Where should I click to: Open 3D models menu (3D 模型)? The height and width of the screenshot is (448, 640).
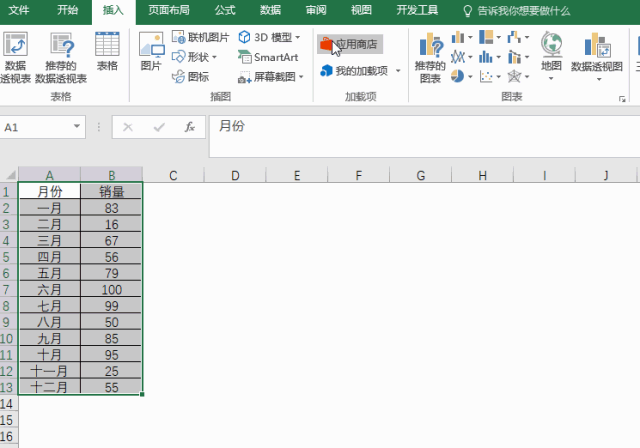pos(269,37)
